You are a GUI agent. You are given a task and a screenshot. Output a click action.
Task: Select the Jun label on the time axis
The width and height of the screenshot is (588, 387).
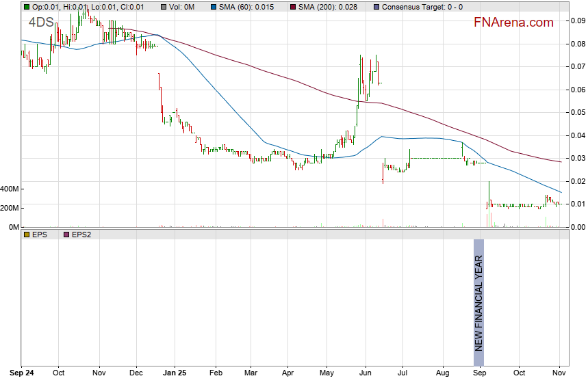[x=365, y=374]
